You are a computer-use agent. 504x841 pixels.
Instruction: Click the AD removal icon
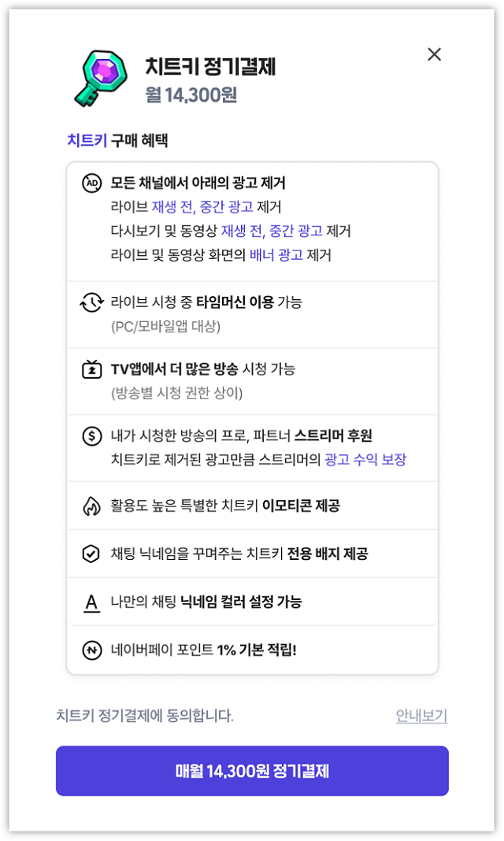(91, 183)
